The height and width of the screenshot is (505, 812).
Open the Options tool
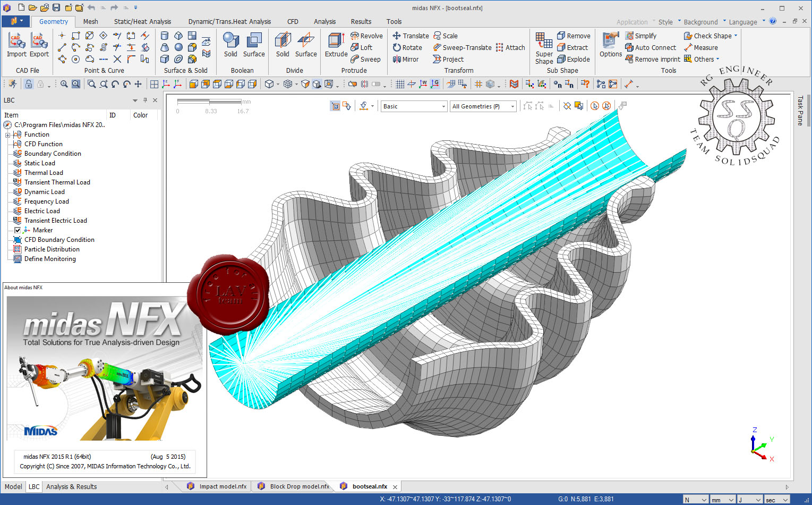pyautogui.click(x=611, y=45)
